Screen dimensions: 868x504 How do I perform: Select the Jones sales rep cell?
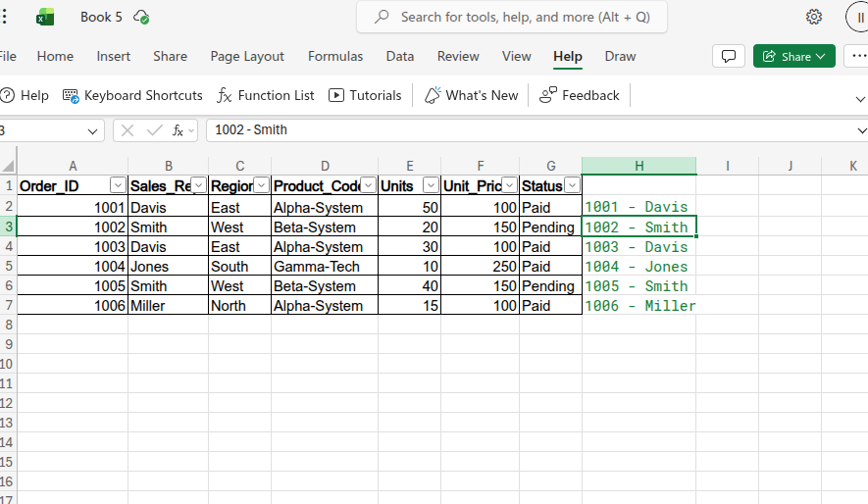[x=169, y=266]
